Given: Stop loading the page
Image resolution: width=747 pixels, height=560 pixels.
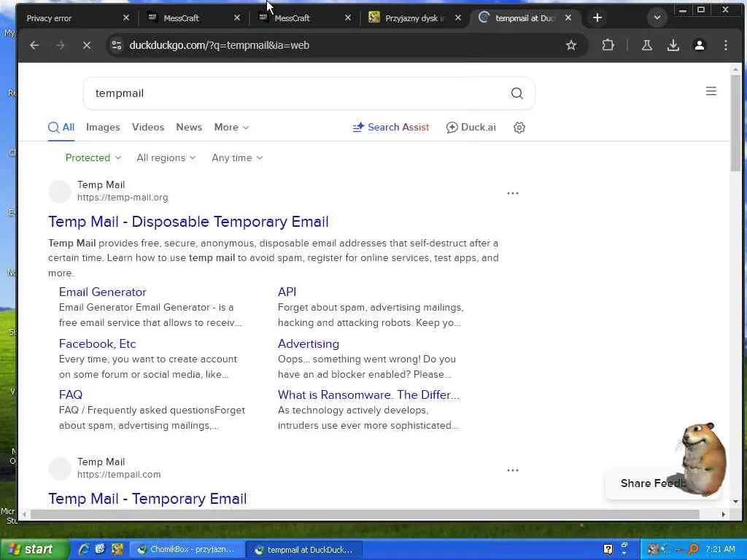Looking at the screenshot, I should [87, 45].
